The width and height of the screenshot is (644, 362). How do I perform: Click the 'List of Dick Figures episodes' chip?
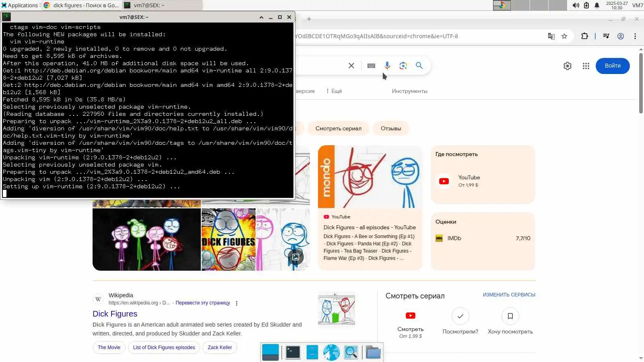(x=164, y=348)
